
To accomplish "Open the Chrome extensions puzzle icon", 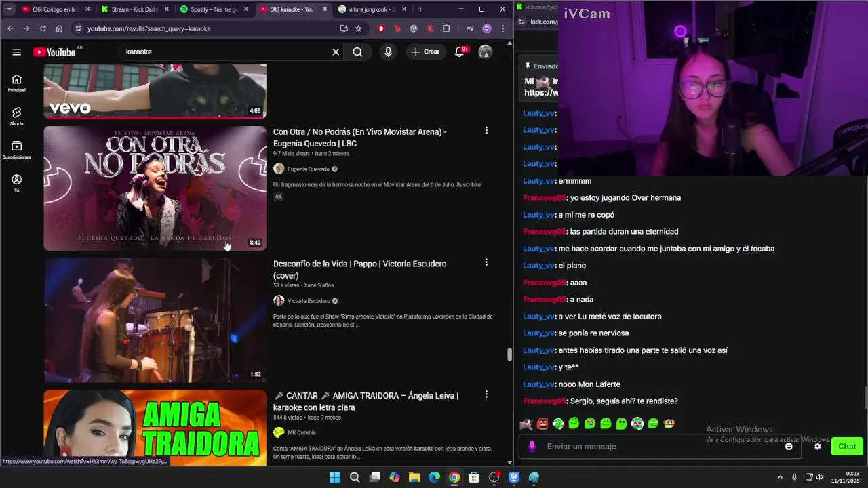I will (x=446, y=28).
